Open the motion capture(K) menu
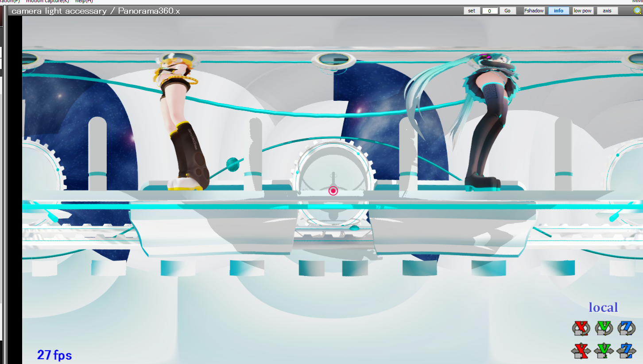 point(47,1)
